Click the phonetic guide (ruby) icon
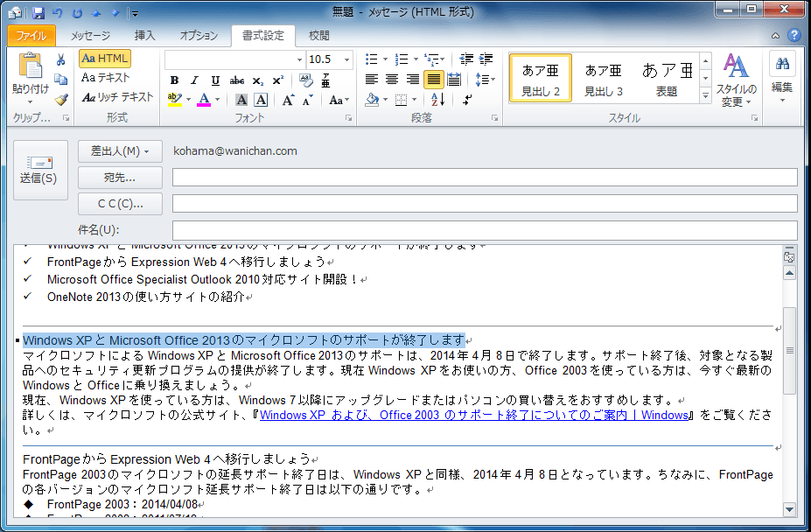The width and height of the screenshot is (811, 532). pyautogui.click(x=325, y=80)
